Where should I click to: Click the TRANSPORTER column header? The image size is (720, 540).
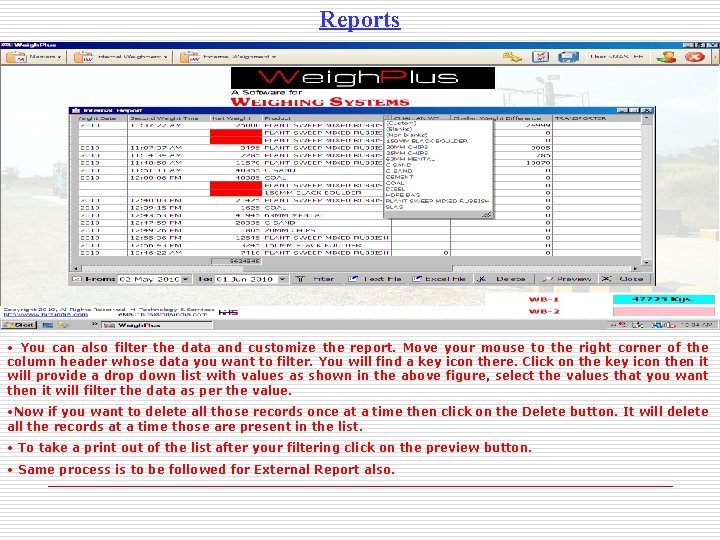[596, 118]
